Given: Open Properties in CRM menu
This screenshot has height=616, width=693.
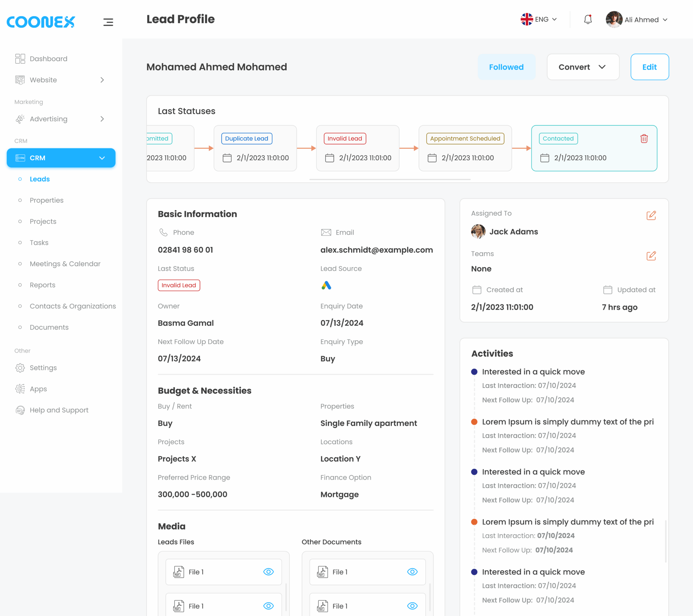Looking at the screenshot, I should (47, 200).
